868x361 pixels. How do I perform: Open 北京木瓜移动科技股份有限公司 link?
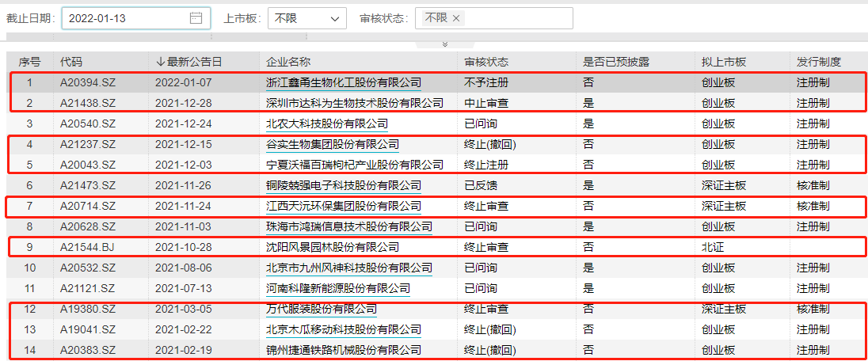[344, 329]
